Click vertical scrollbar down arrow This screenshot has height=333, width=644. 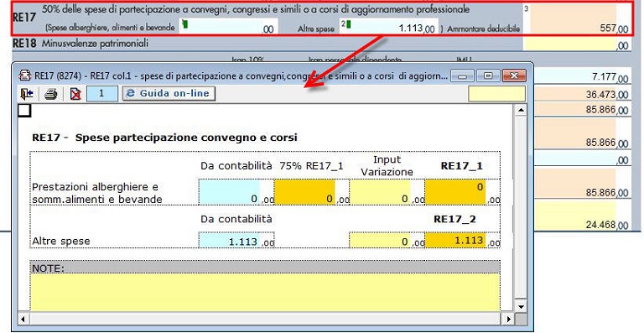(521, 306)
